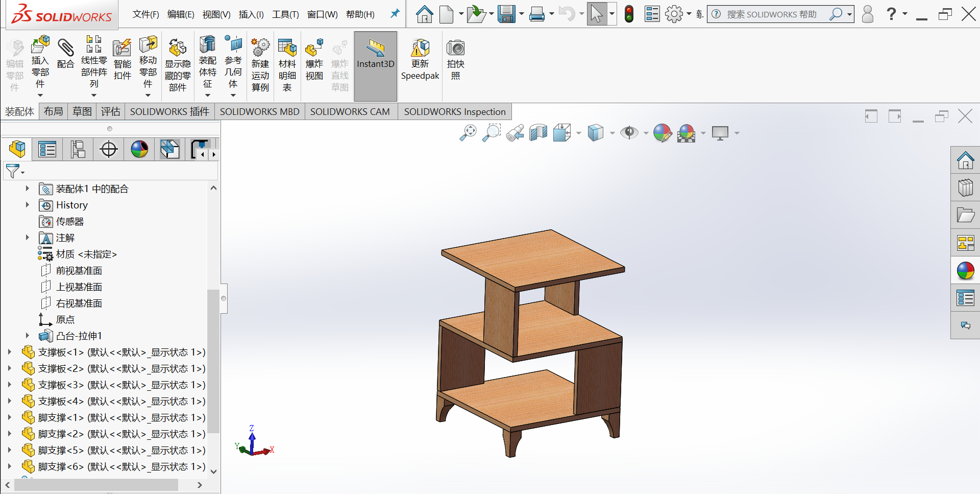Viewport: 980px width, 494px height.
Task: Pin the menu bar with pushpin
Action: tap(395, 14)
